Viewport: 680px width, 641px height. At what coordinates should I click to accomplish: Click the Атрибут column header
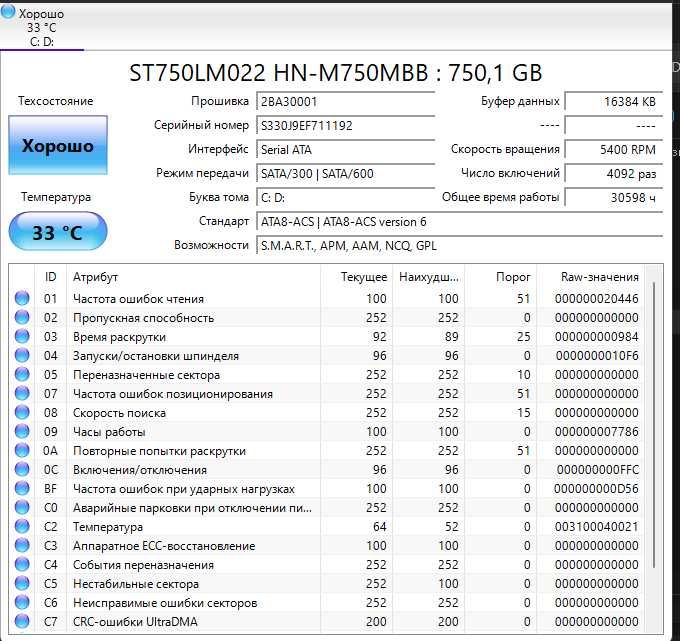pos(193,277)
